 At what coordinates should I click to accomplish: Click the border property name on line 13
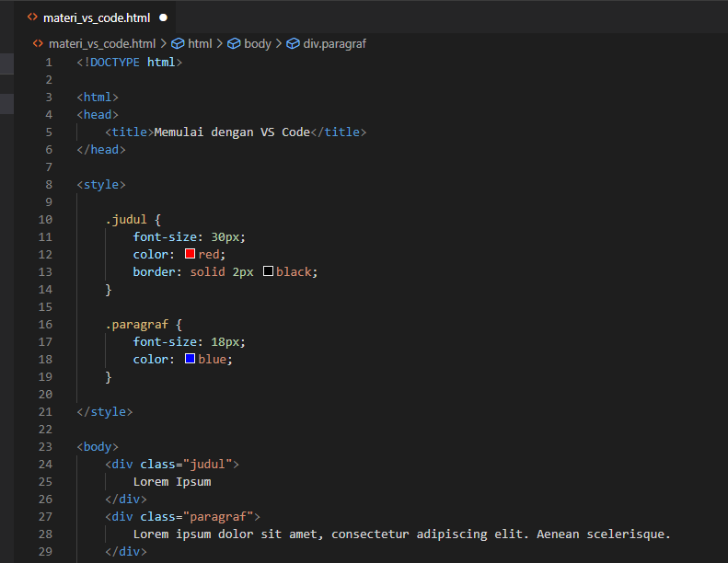tap(154, 272)
